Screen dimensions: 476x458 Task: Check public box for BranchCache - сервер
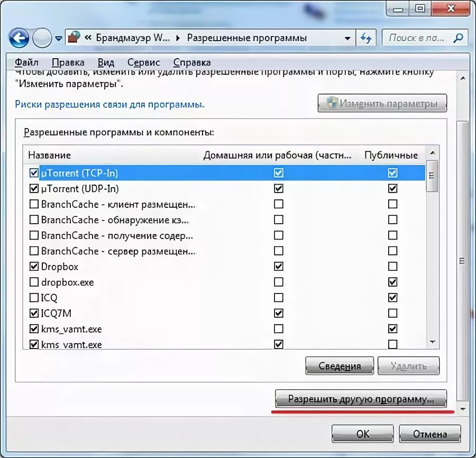tap(393, 251)
